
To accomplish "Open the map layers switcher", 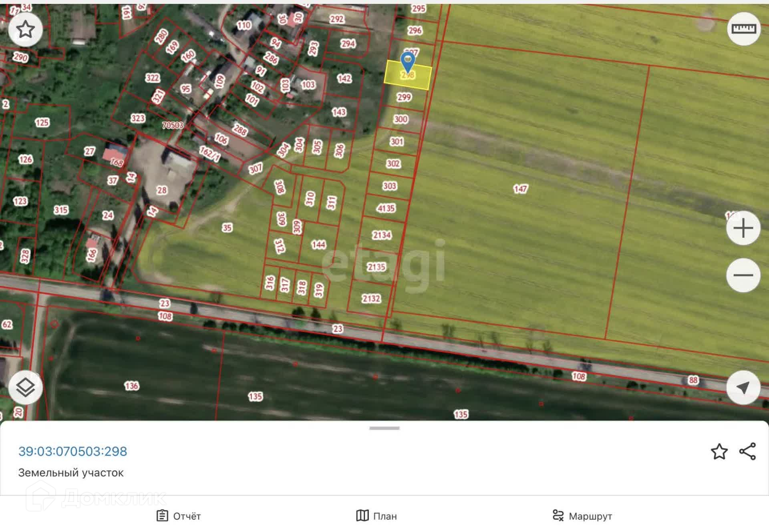I will 25,387.
